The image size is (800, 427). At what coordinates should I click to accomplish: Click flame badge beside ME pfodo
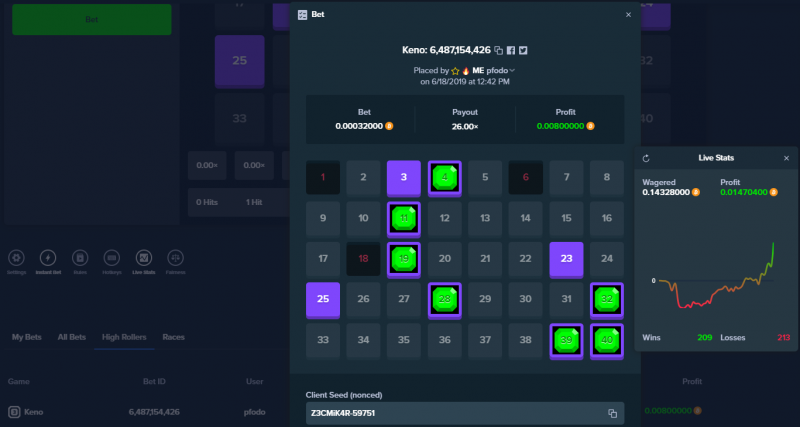click(466, 71)
